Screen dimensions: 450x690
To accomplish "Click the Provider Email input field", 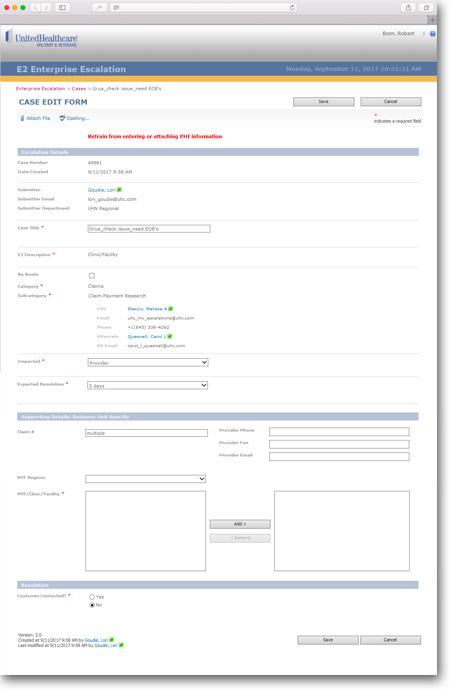I will click(339, 457).
